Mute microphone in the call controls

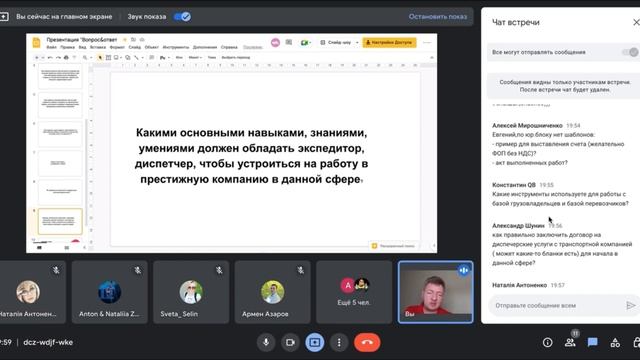266,342
